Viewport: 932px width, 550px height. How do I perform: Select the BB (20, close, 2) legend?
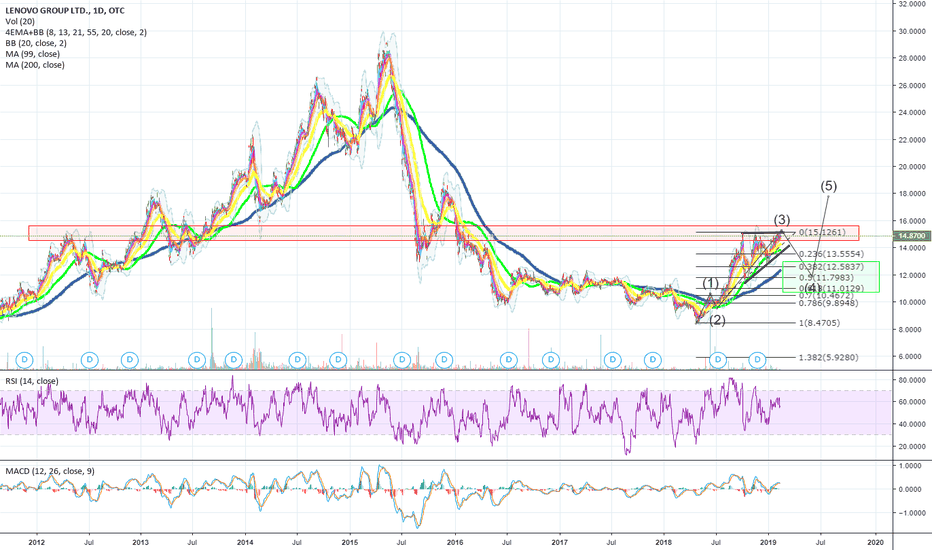pyautogui.click(x=36, y=43)
